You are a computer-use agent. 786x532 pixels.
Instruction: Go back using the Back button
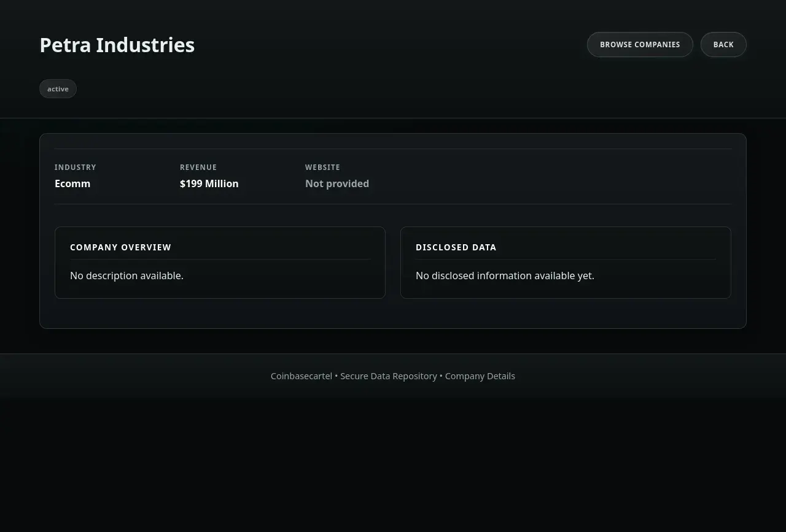[723, 45]
